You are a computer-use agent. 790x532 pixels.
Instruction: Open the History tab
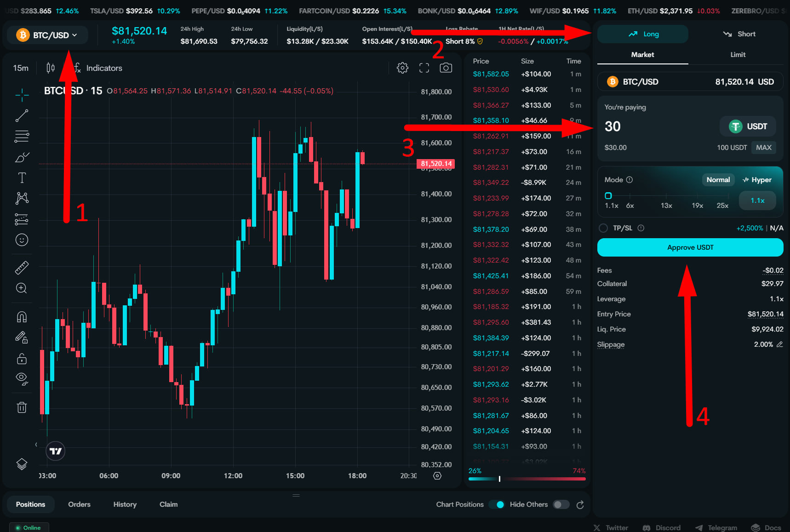125,504
